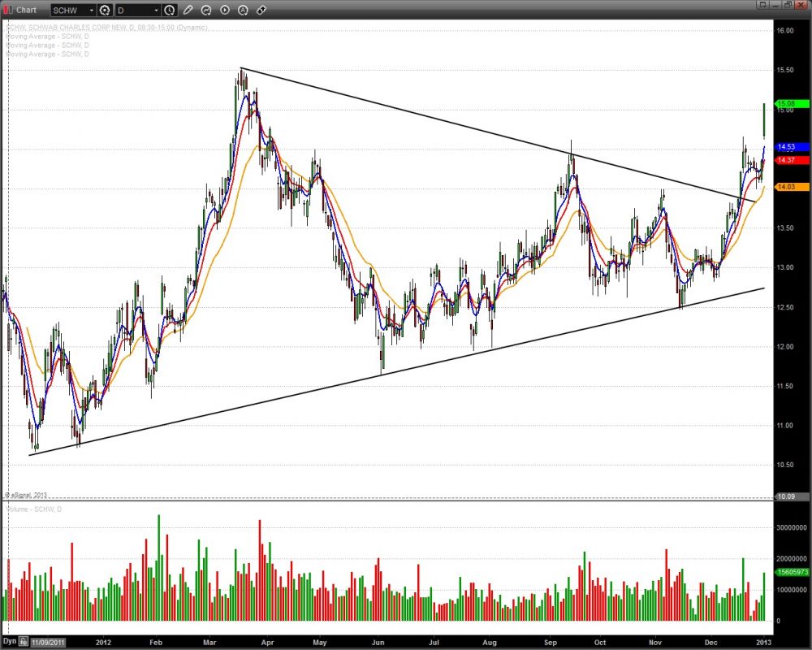Viewport: 812px width, 650px height.
Task: Click the first Moving Average study label
Action: [x=47, y=37]
